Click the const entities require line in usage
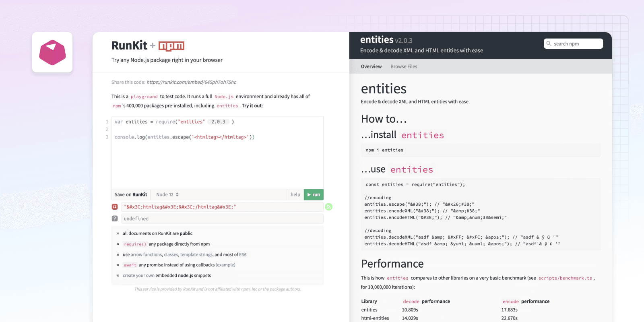The image size is (644, 322). coord(415,185)
